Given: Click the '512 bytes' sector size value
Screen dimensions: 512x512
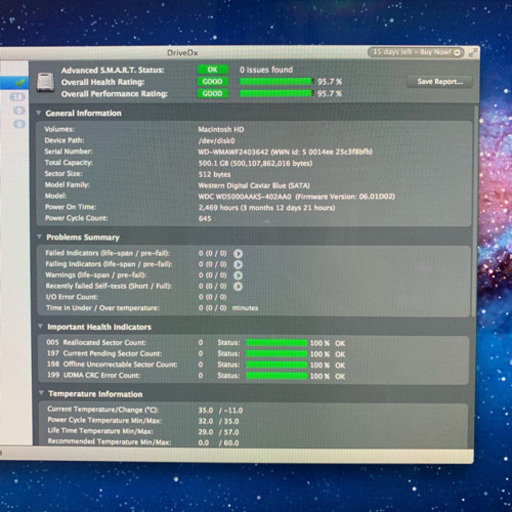Looking at the screenshot, I should click(x=214, y=174).
